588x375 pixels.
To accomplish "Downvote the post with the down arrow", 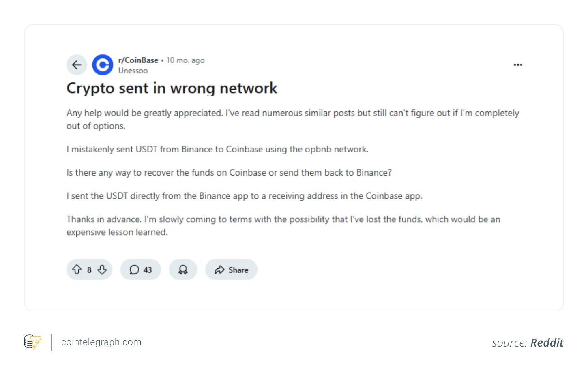I will [x=101, y=269].
